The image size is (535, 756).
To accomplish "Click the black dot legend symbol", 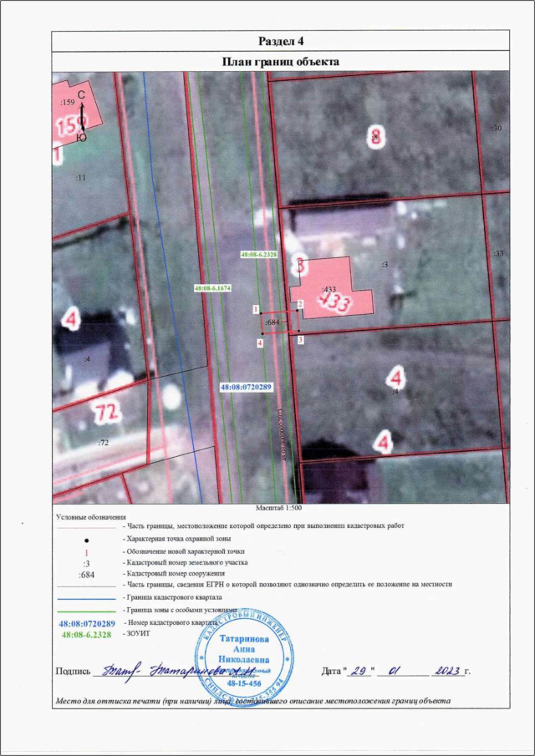I will pyautogui.click(x=86, y=540).
